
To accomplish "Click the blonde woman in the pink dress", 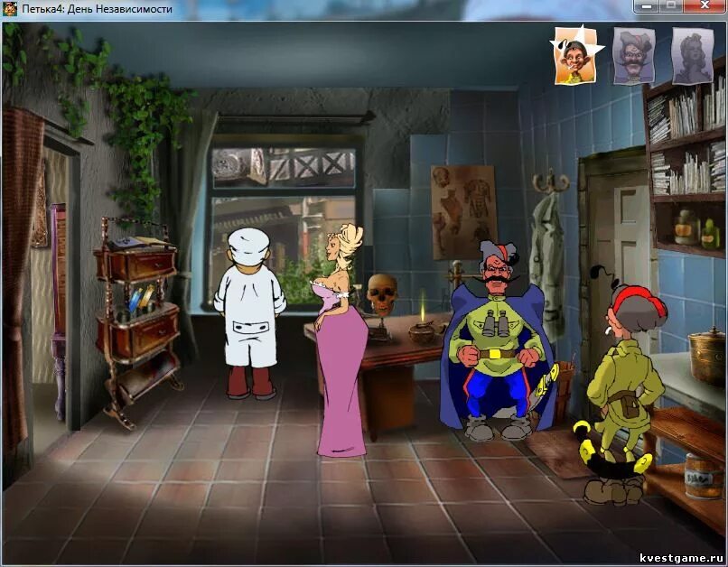I will click(x=340, y=339).
